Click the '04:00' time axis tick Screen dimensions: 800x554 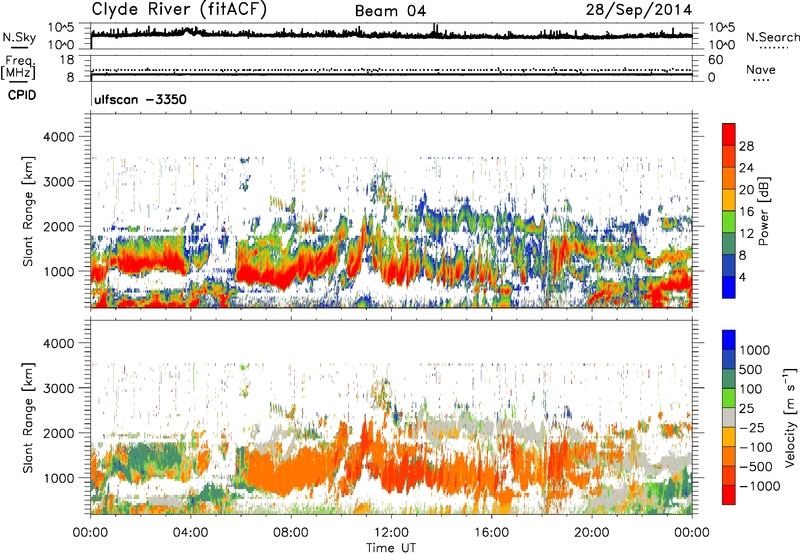coord(190,533)
